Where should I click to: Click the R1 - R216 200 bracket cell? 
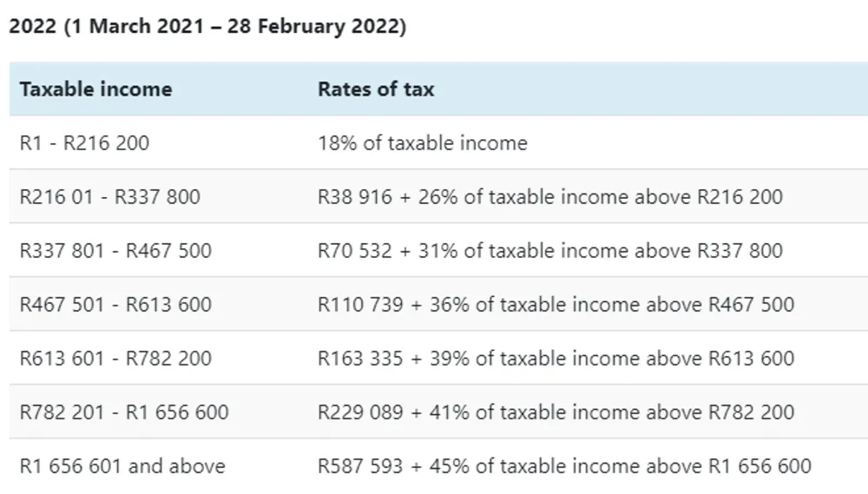(84, 143)
